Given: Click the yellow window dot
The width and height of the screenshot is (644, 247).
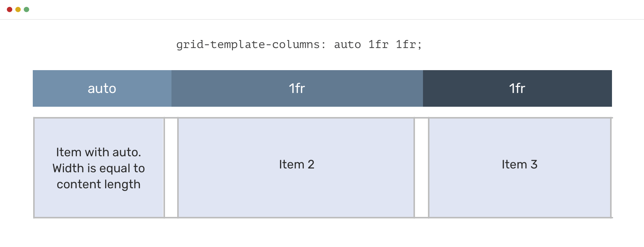Looking at the screenshot, I should pos(18,10).
